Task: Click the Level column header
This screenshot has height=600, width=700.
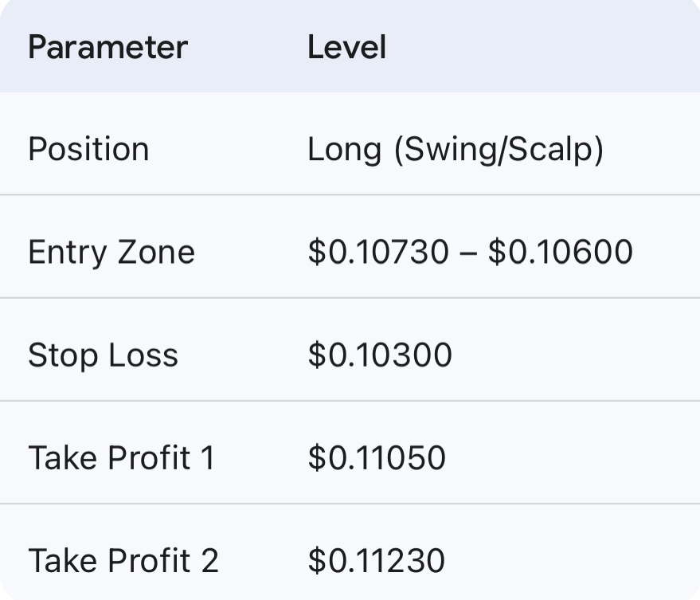Action: (346, 48)
